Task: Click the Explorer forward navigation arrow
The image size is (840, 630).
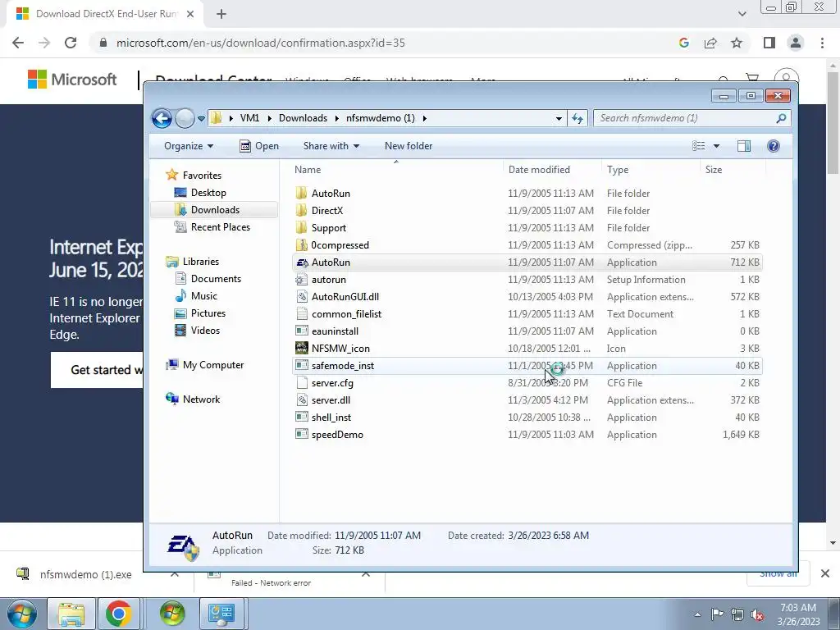Action: (185, 118)
